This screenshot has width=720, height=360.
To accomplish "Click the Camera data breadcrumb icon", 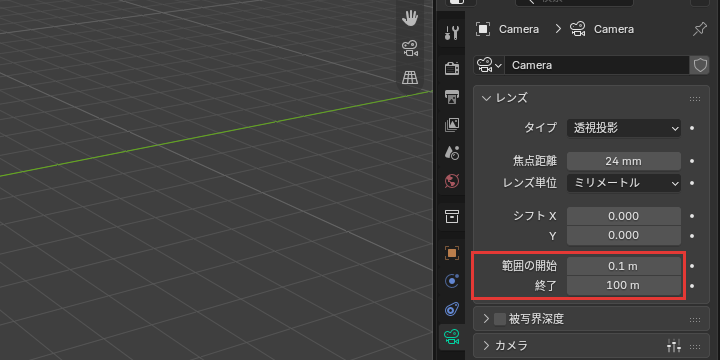I will coord(578,29).
